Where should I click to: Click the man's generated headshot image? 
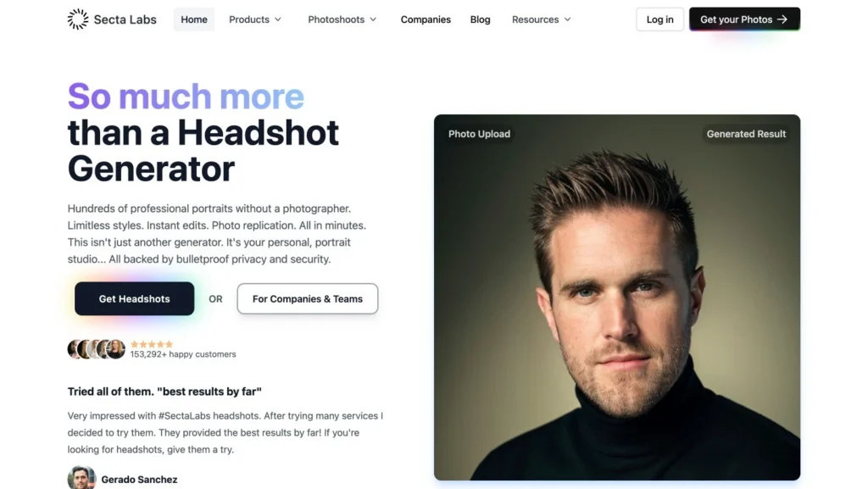pos(617,297)
